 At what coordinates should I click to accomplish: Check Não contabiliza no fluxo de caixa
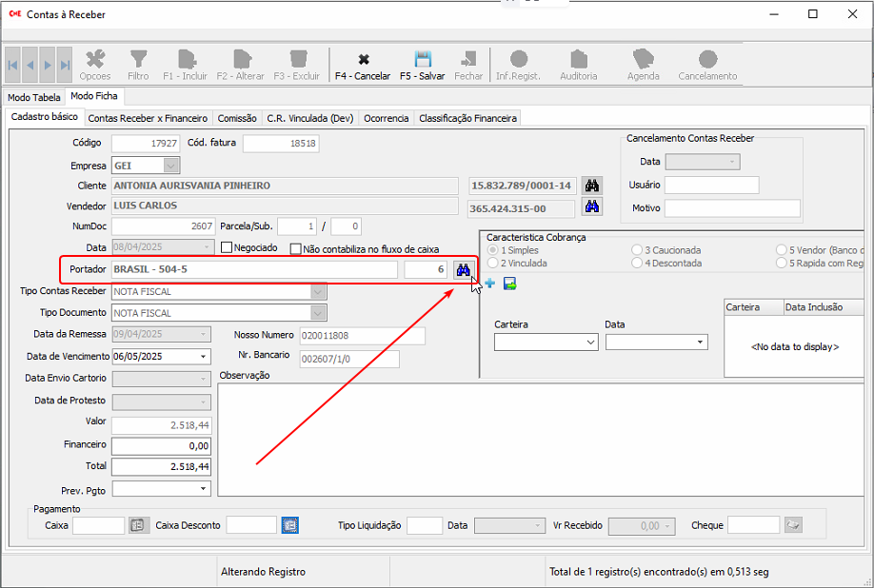tap(295, 248)
